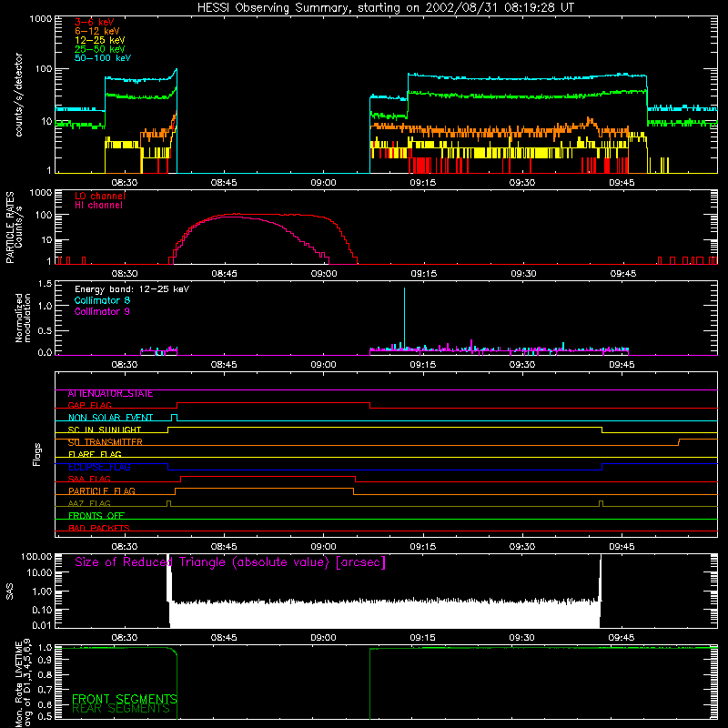
Task: Click the 0.9 tick on the livetime axis
Action: point(46,660)
